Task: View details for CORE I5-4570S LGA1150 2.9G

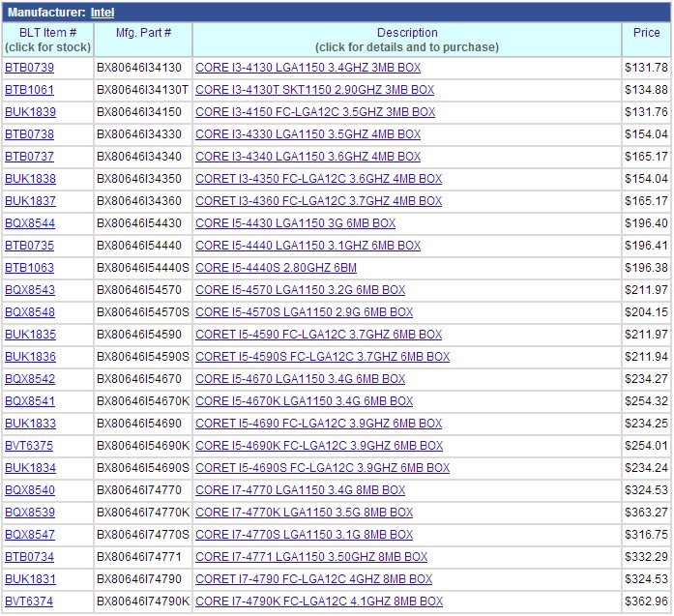Action: tap(304, 312)
